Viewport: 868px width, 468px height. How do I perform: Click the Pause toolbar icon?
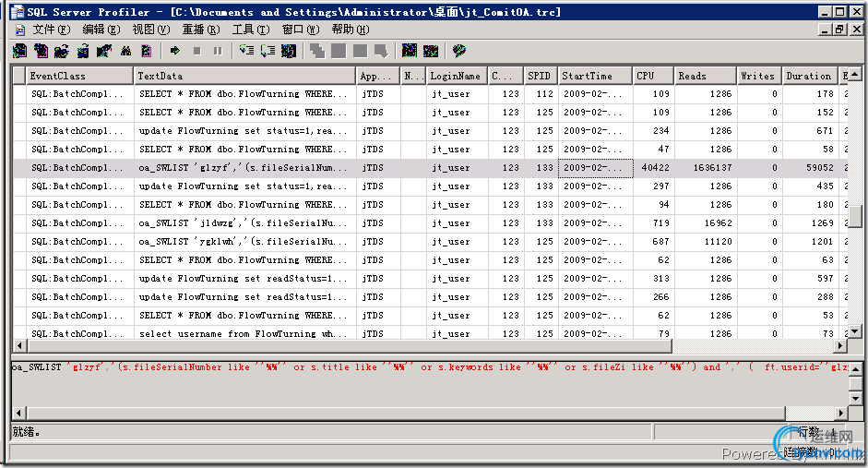pyautogui.click(x=218, y=51)
